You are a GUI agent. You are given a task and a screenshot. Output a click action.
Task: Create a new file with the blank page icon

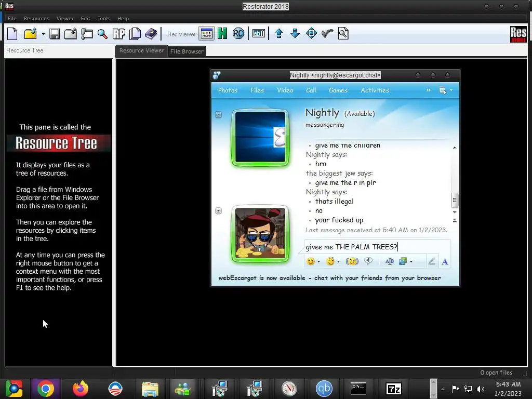(12, 34)
